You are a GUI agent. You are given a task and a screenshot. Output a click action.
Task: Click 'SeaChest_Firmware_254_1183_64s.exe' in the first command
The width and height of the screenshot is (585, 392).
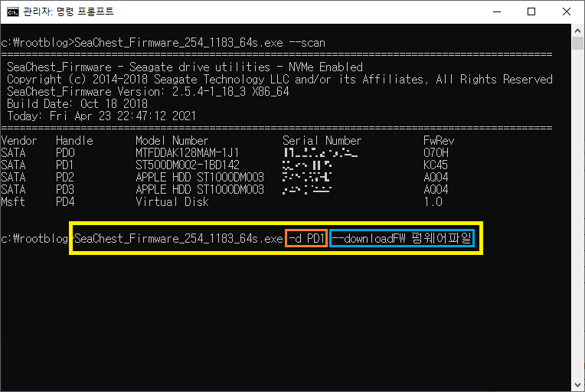coord(178,43)
